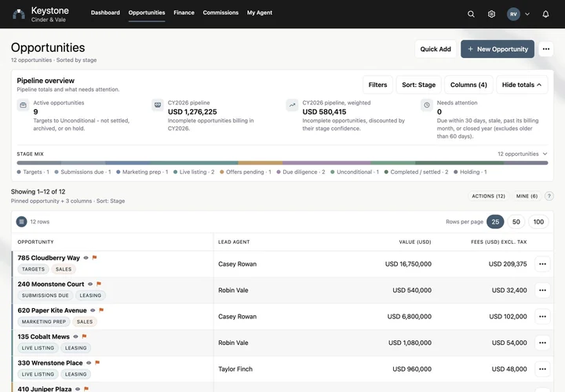This screenshot has width=565, height=392.
Task: Open the 240 Moonstone Court opportunity
Action: [x=51, y=284]
